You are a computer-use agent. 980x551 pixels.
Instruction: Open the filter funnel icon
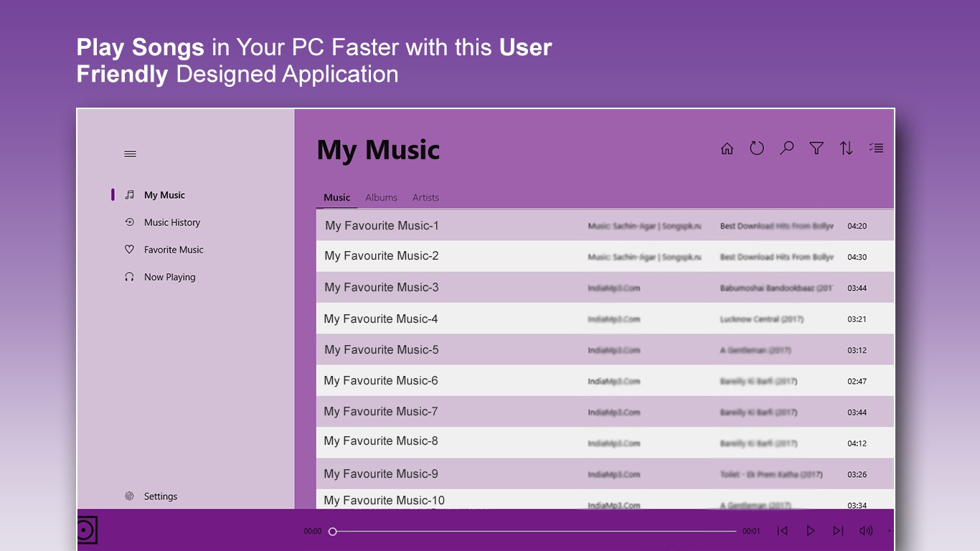coord(816,149)
